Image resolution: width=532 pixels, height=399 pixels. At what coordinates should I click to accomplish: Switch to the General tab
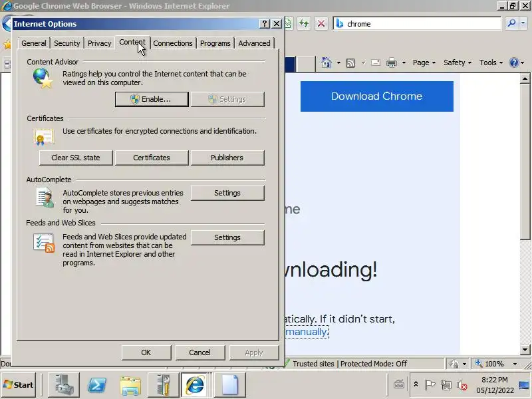(x=34, y=43)
